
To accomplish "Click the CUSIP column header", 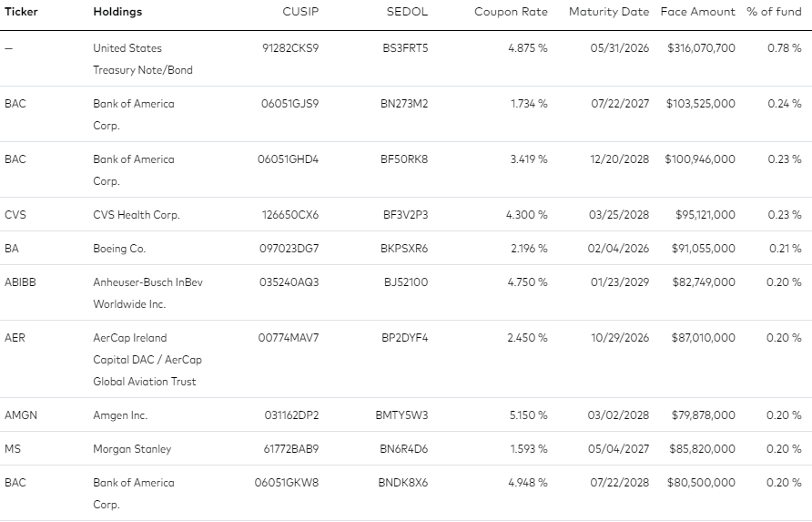I will [300, 12].
